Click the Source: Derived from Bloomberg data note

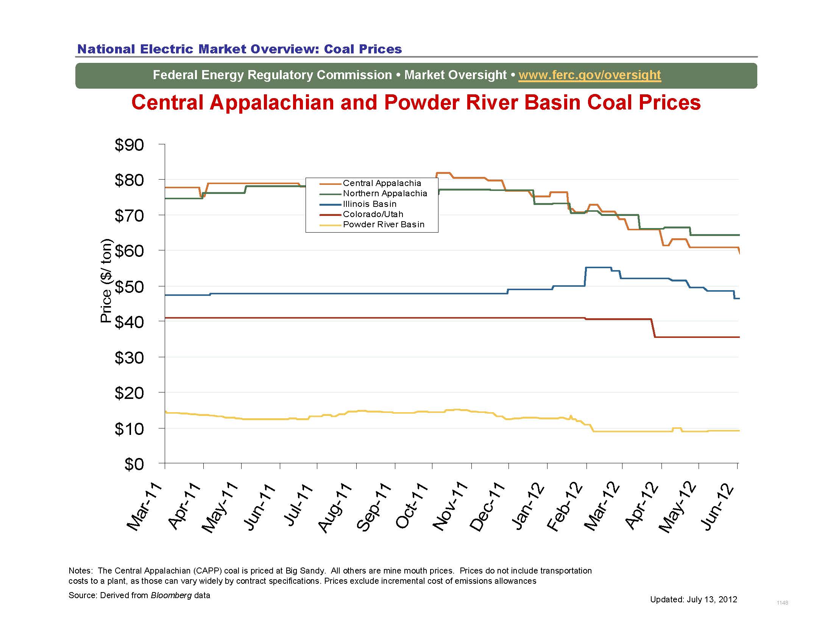point(140,596)
